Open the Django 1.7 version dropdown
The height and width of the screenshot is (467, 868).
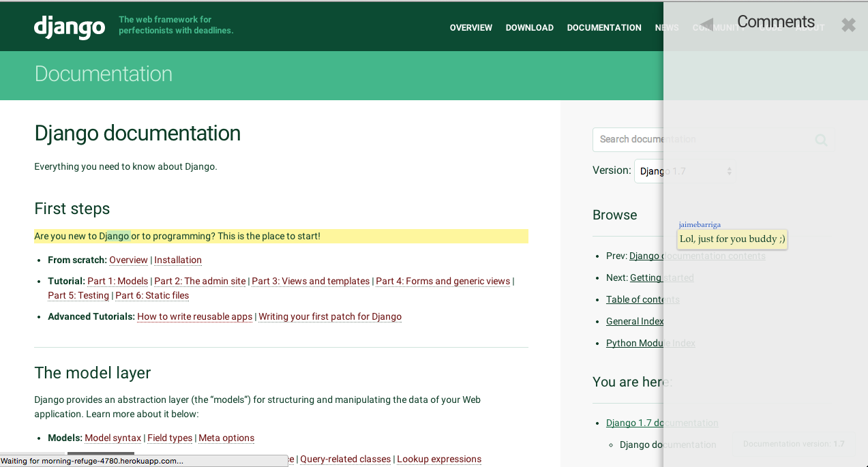pyautogui.click(x=685, y=171)
